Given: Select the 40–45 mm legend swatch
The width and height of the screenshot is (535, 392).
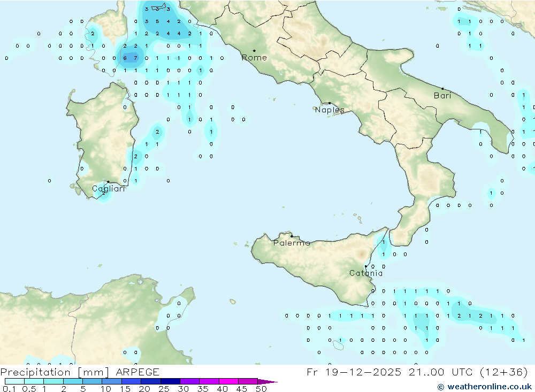Looking at the screenshot, I should [228, 381].
